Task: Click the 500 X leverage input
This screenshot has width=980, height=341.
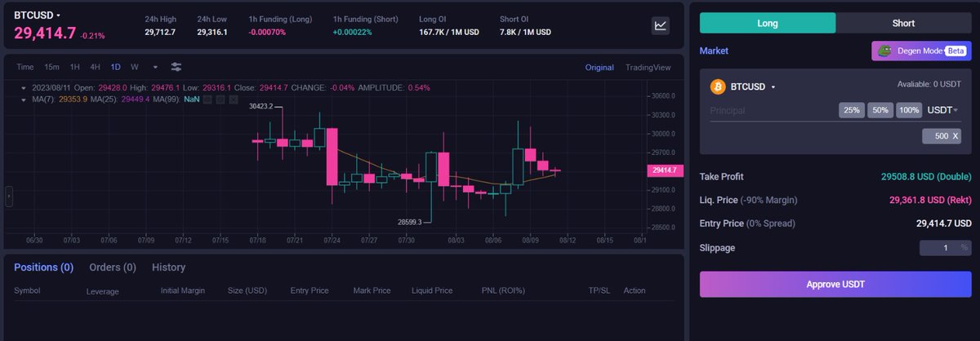Action: [942, 136]
